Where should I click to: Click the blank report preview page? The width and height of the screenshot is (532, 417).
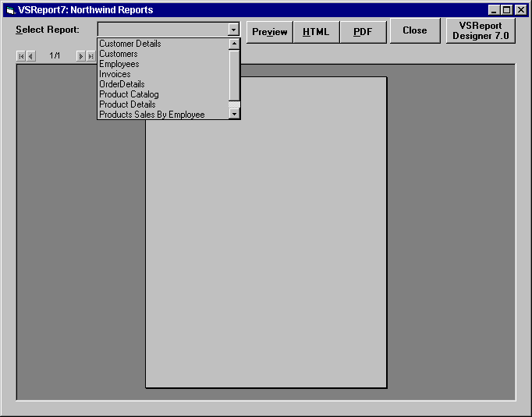pyautogui.click(x=266, y=232)
